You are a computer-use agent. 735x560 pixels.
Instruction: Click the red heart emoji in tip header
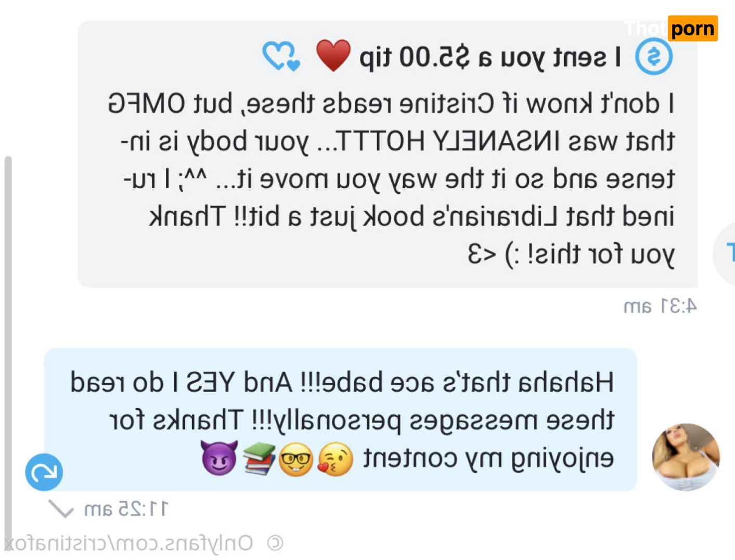point(333,55)
